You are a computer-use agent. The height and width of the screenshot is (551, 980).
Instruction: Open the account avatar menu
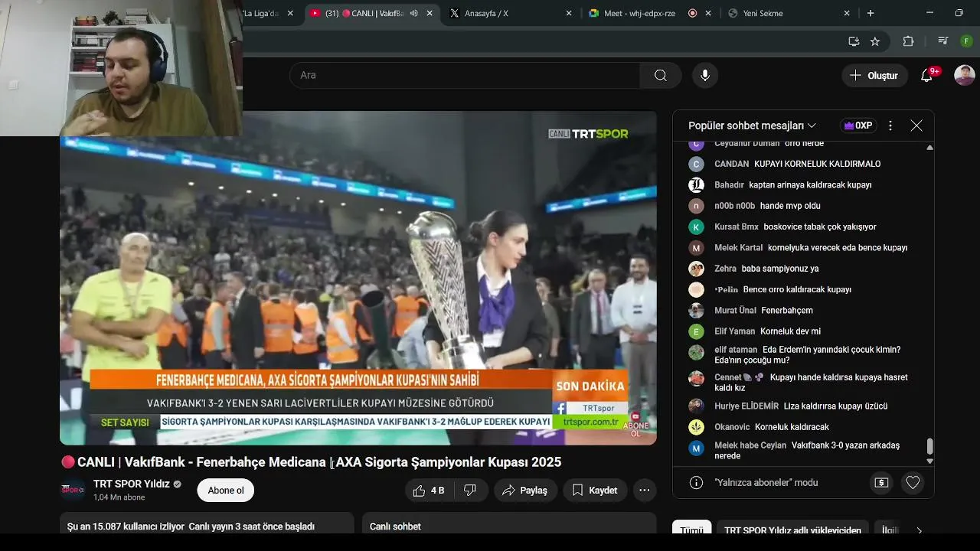pyautogui.click(x=964, y=75)
